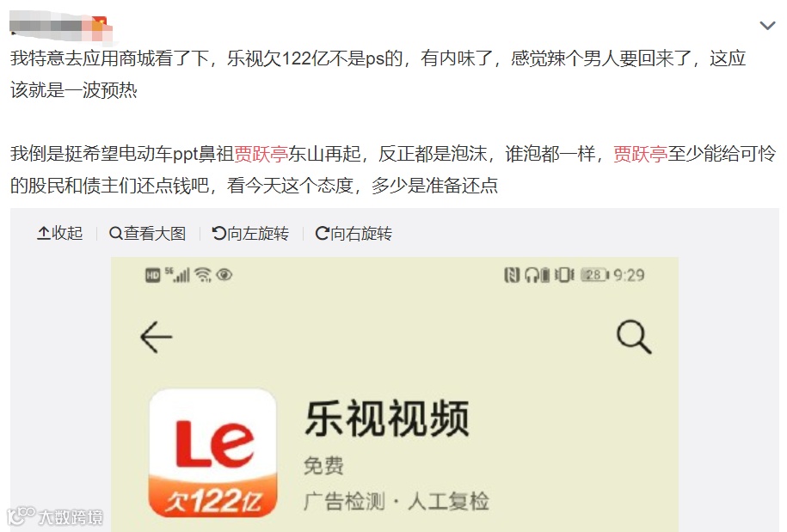Viewport: 787px width, 532px height.
Task: Click the Le 欠122亿 app icon
Action: pos(212,453)
